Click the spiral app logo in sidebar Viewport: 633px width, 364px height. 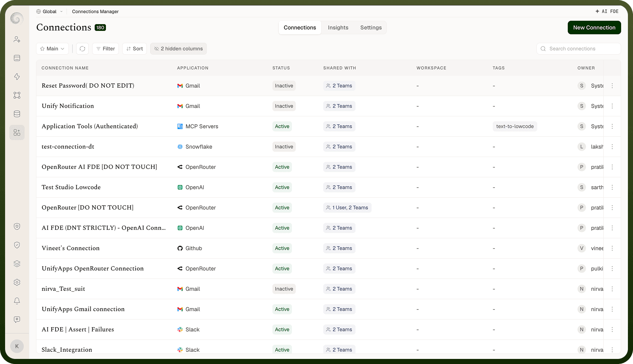17,19
